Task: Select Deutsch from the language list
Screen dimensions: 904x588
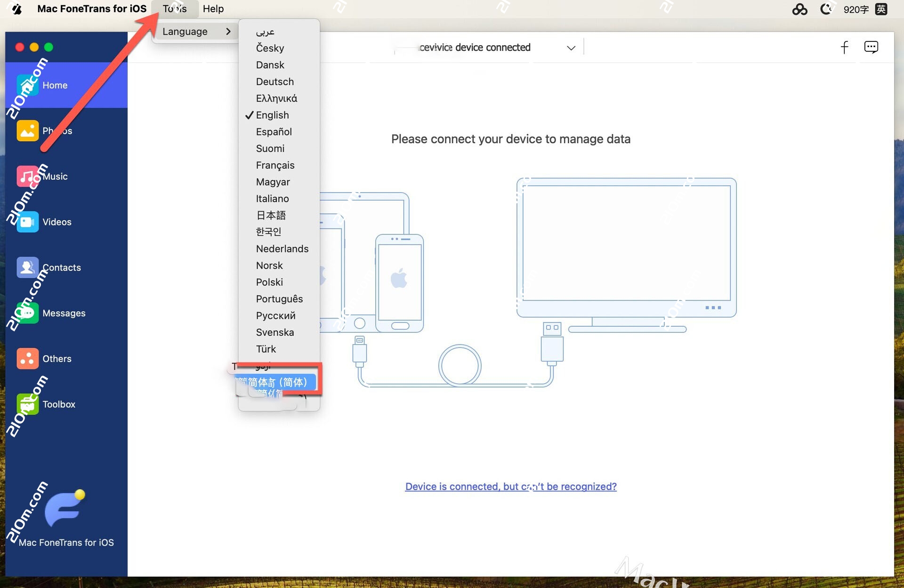Action: pyautogui.click(x=275, y=81)
